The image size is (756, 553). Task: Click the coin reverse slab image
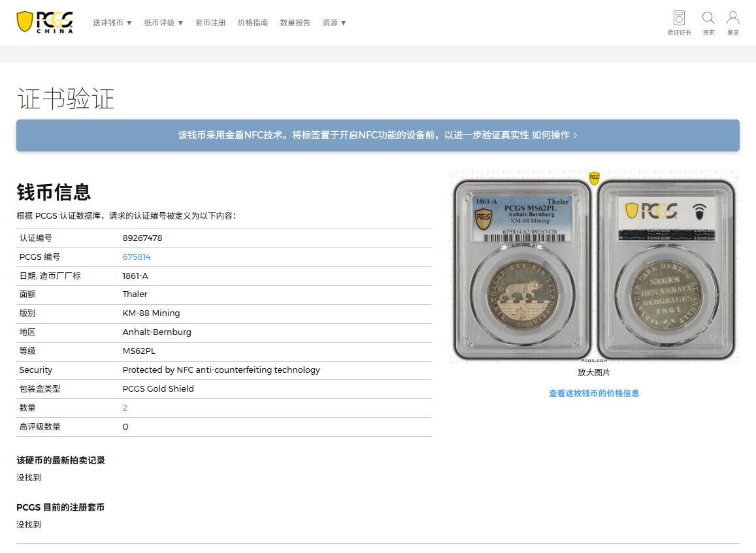666,270
